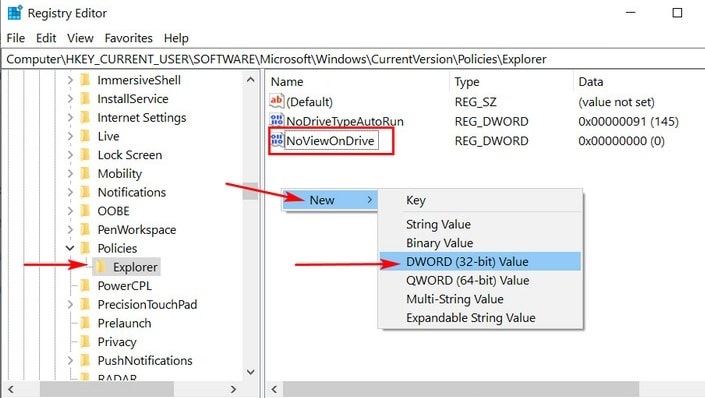Click the Registry Editor app icon
The height and width of the screenshot is (398, 705).
(14, 13)
